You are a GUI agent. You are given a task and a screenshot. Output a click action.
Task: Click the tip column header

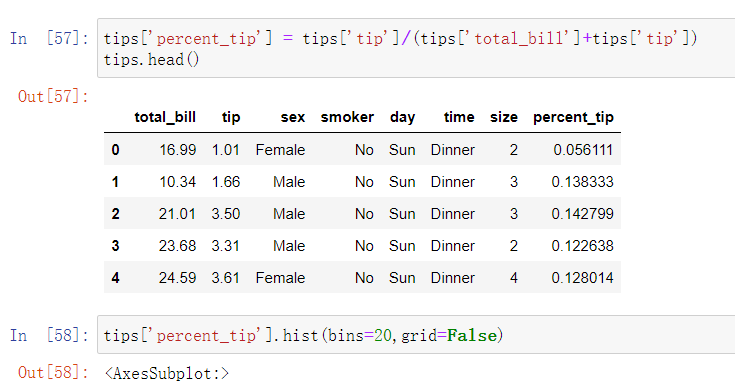tap(231, 117)
